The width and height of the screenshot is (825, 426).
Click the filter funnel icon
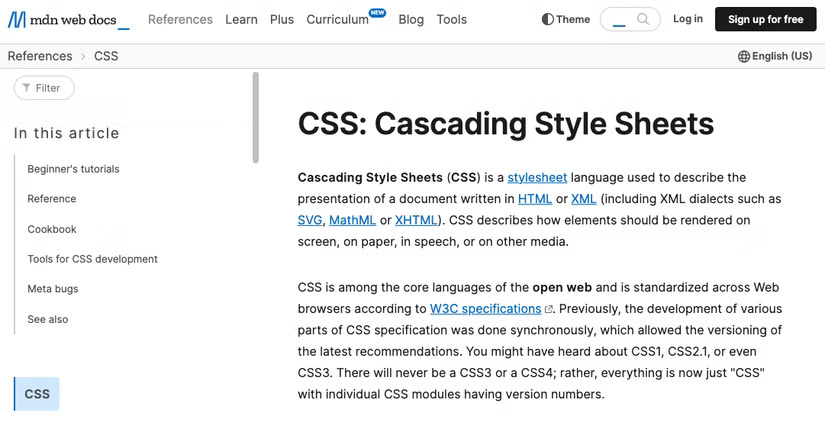(x=26, y=88)
